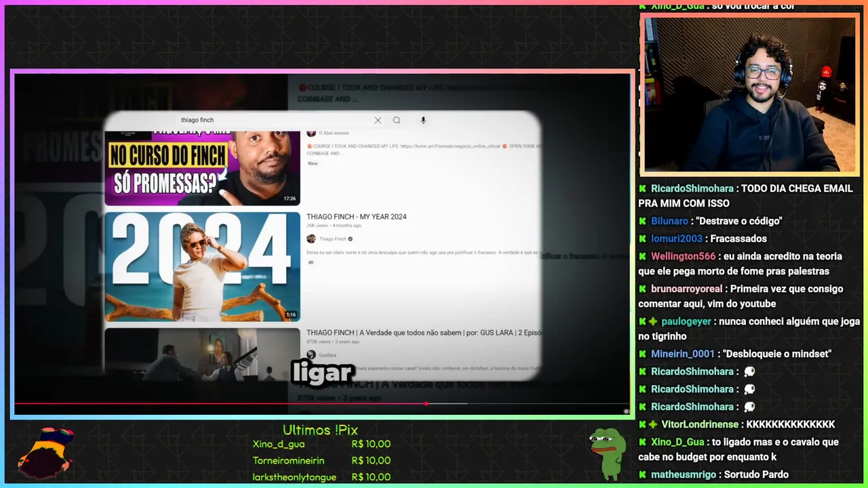Click chat username VitorLondrinense

pos(700,424)
